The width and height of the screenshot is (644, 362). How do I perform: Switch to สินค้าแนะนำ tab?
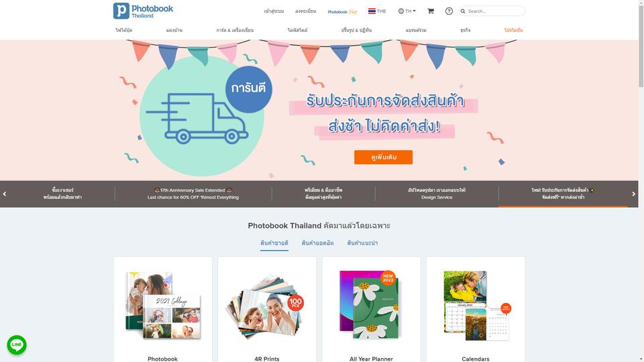(362, 243)
